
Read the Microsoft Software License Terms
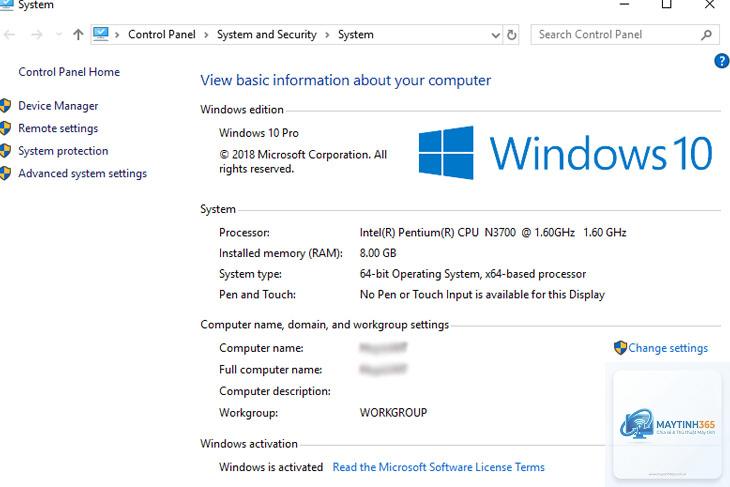coord(438,467)
